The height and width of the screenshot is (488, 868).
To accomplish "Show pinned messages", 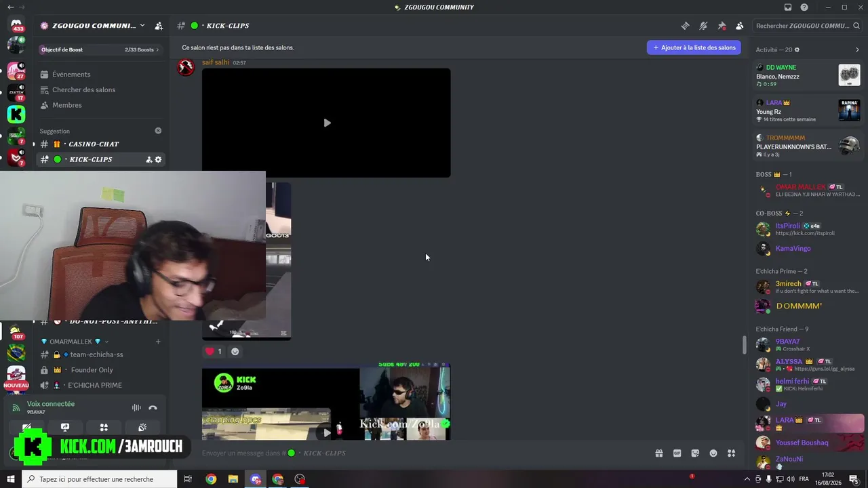I will (x=722, y=26).
